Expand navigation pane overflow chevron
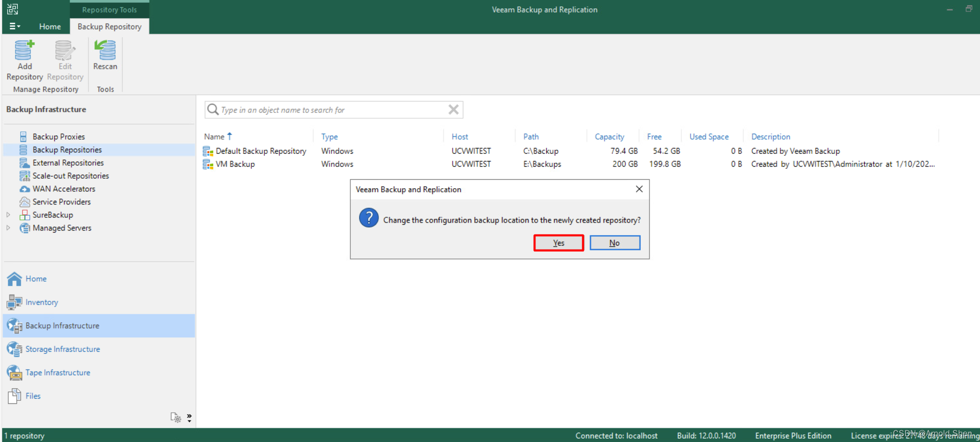This screenshot has height=442, width=980. pyautogui.click(x=189, y=418)
